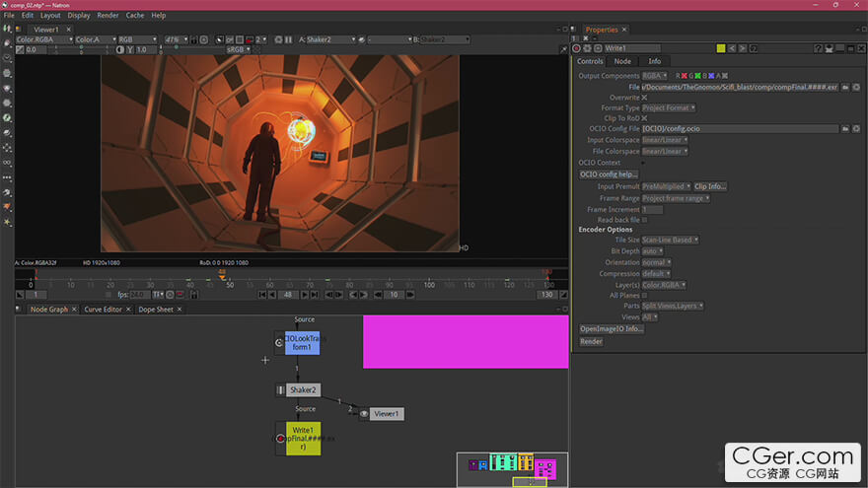868x488 pixels.
Task: Expand the Tile Size dropdown
Action: pyautogui.click(x=671, y=240)
